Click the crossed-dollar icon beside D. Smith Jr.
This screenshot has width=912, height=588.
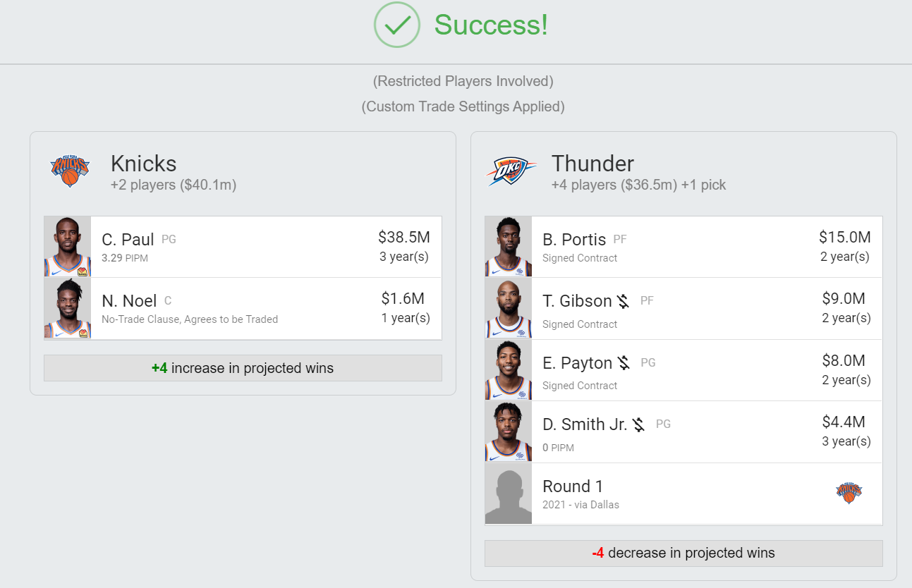click(639, 424)
